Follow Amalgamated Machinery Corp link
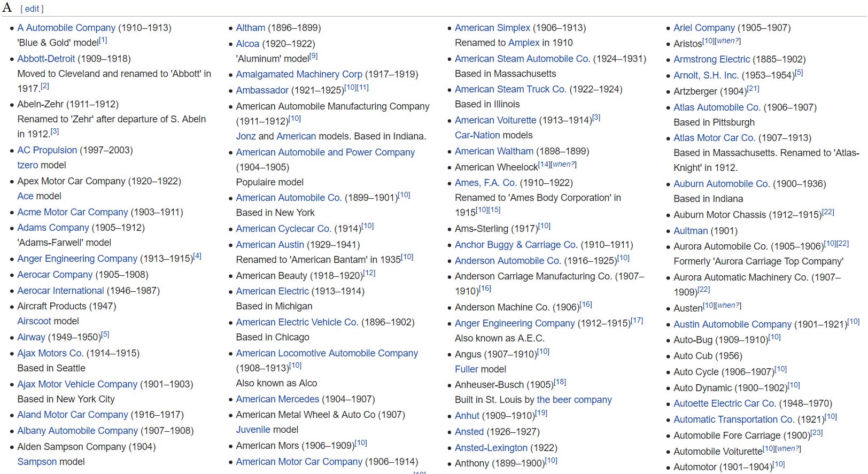 pyautogui.click(x=299, y=74)
